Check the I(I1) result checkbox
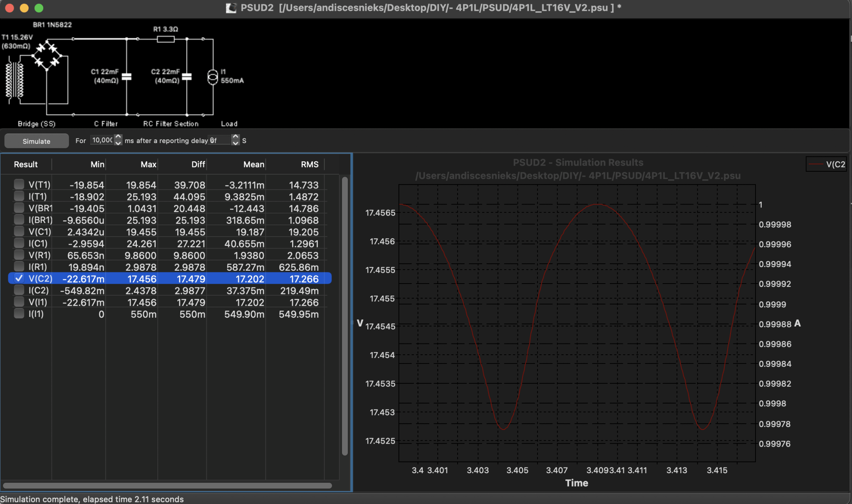 pyautogui.click(x=19, y=313)
